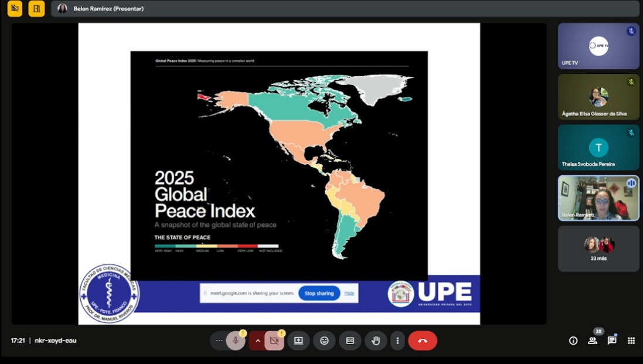The image size is (643, 364).
Task: Click the yellow crossed-out icon top left
Action: 15,9
